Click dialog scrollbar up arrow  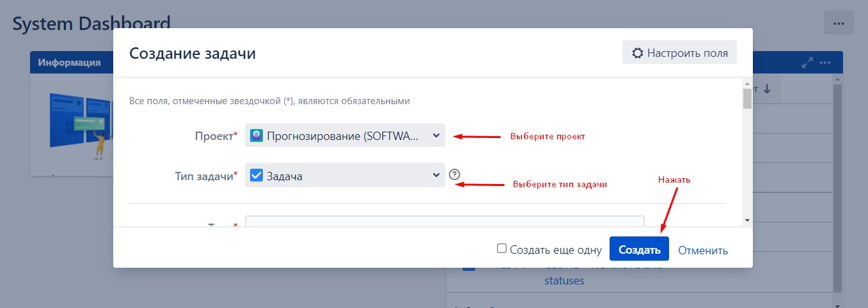(x=746, y=83)
